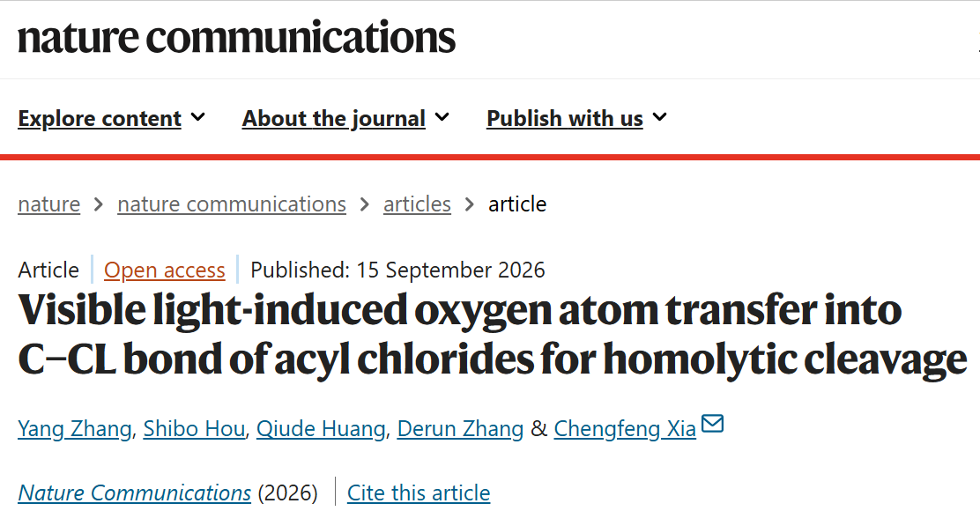Open the articles breadcrumb link

[x=417, y=204]
